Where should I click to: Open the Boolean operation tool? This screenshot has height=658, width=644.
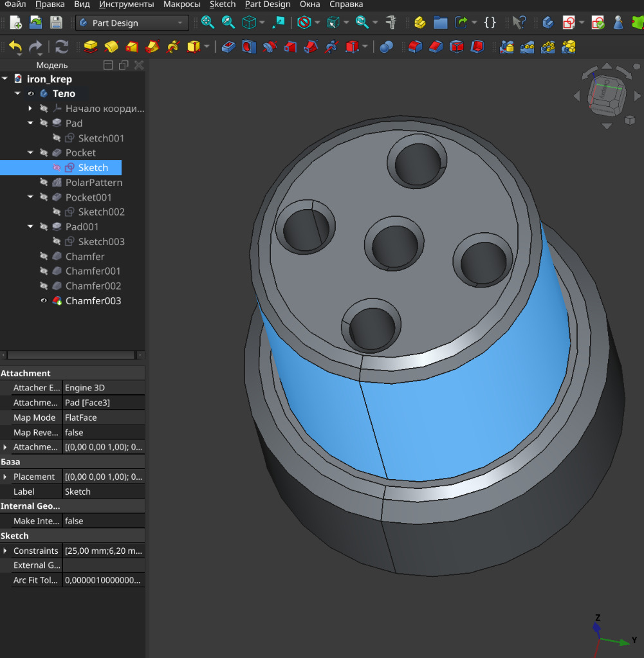point(386,47)
